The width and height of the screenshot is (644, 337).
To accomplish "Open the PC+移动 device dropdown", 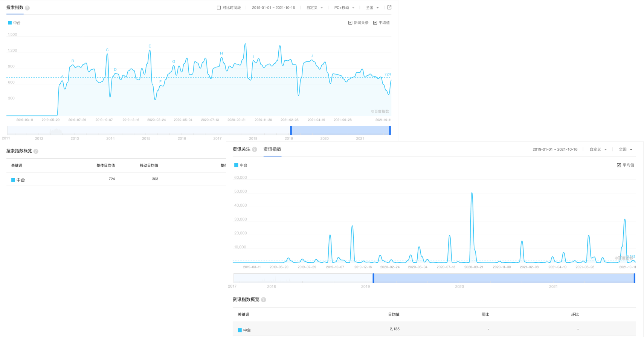I will (344, 8).
